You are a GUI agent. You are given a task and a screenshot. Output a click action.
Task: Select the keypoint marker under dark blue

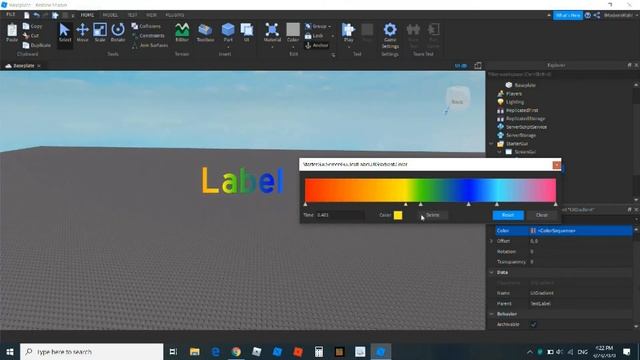pyautogui.click(x=469, y=204)
